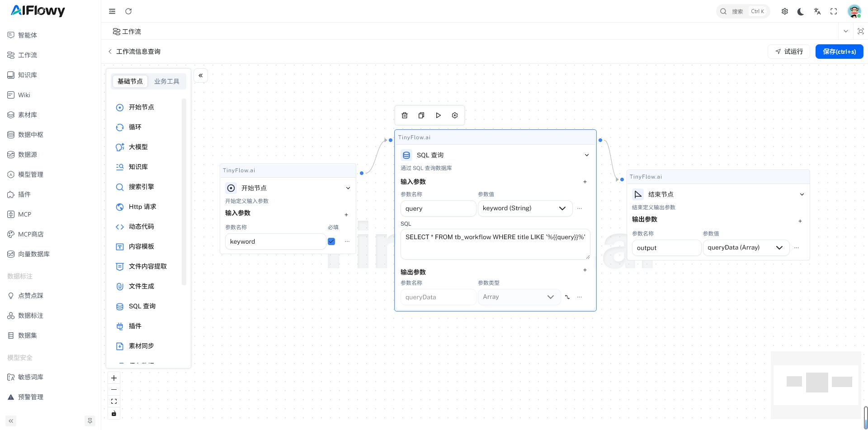Enter fullscreen via header expand icon
Image resolution: width=868 pixels, height=430 pixels.
834,11
